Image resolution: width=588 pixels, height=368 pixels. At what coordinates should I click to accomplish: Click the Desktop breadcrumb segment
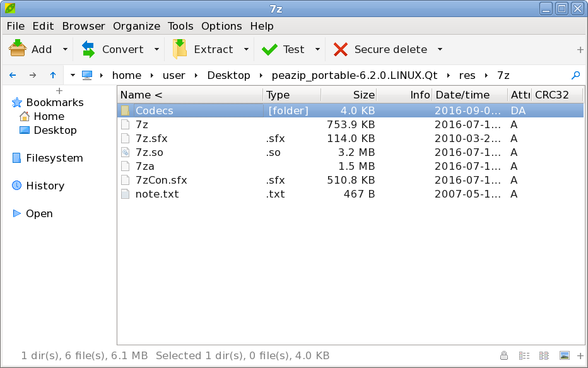(x=229, y=75)
